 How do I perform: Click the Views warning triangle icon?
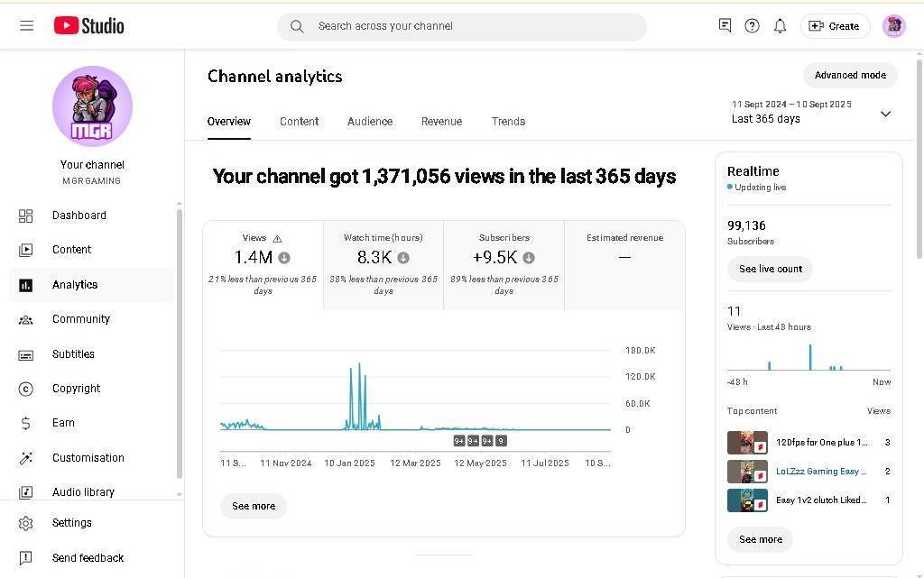coord(277,238)
